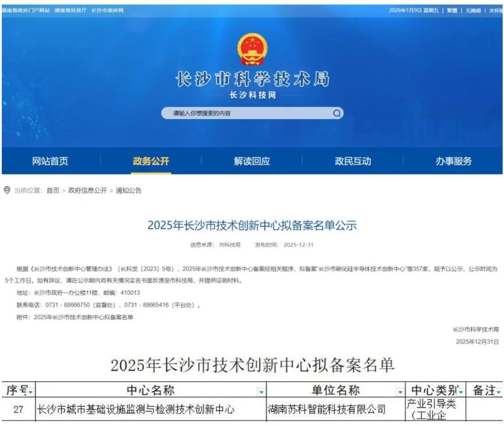The image size is (504, 426).
Task: Click the search magnifier icon
Action: pyautogui.click(x=336, y=113)
